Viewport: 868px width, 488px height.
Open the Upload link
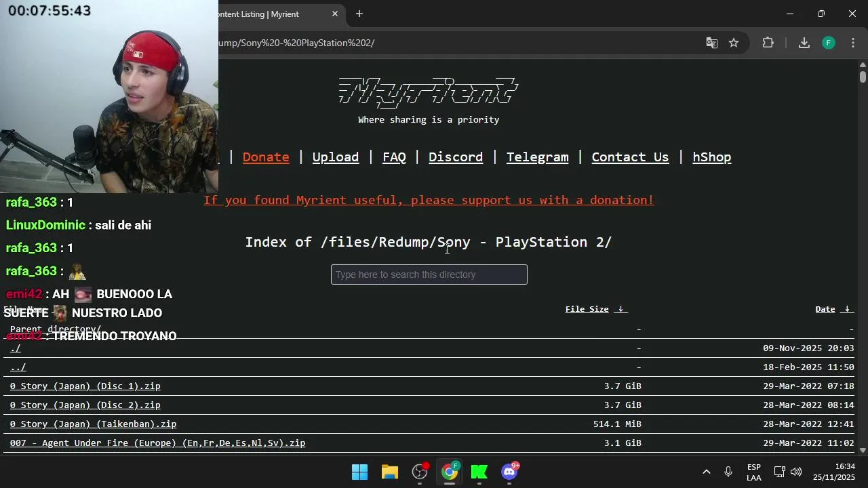point(336,157)
